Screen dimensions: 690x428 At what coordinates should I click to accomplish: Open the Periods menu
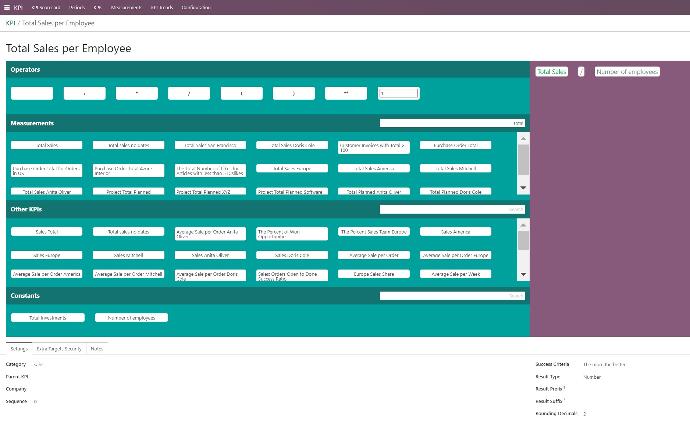[77, 7]
